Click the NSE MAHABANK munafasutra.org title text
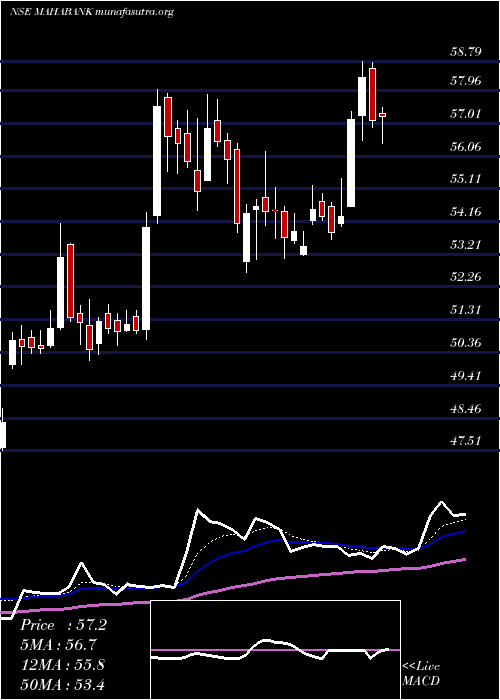Image resolution: width=500 pixels, height=700 pixels. click(92, 12)
